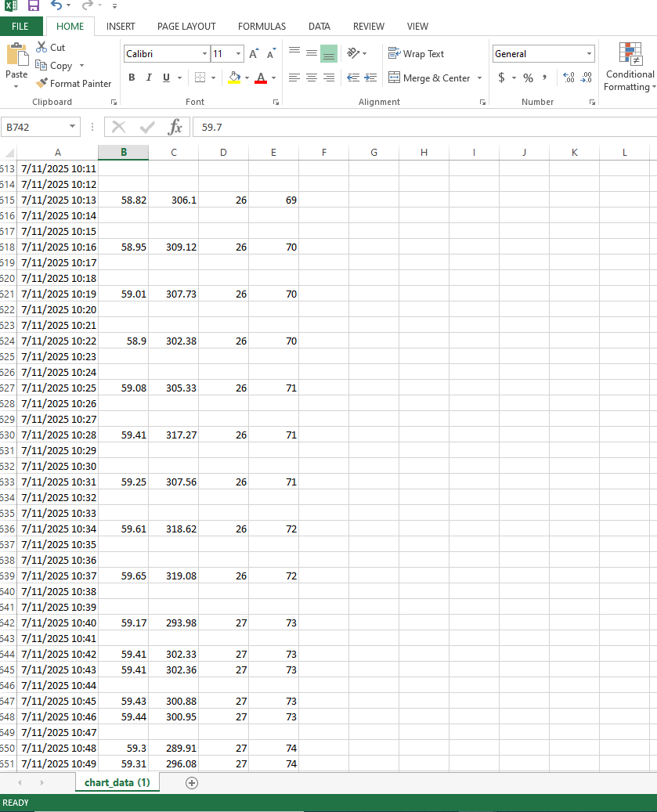Apply Top Align to cells
The image size is (657, 812).
pos(294,52)
